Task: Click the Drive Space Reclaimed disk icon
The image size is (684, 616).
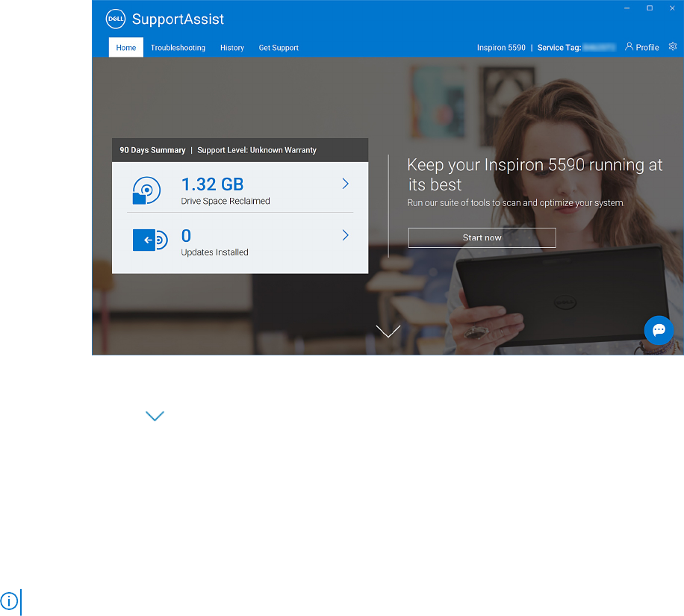Action: (146, 190)
